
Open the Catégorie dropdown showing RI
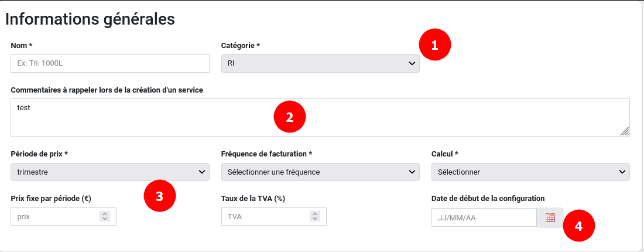[320, 63]
